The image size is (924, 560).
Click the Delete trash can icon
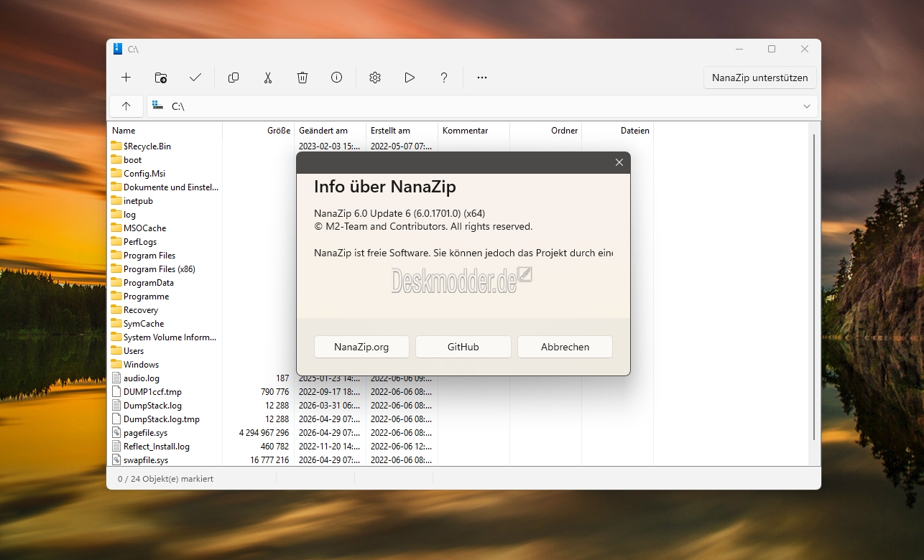[302, 78]
